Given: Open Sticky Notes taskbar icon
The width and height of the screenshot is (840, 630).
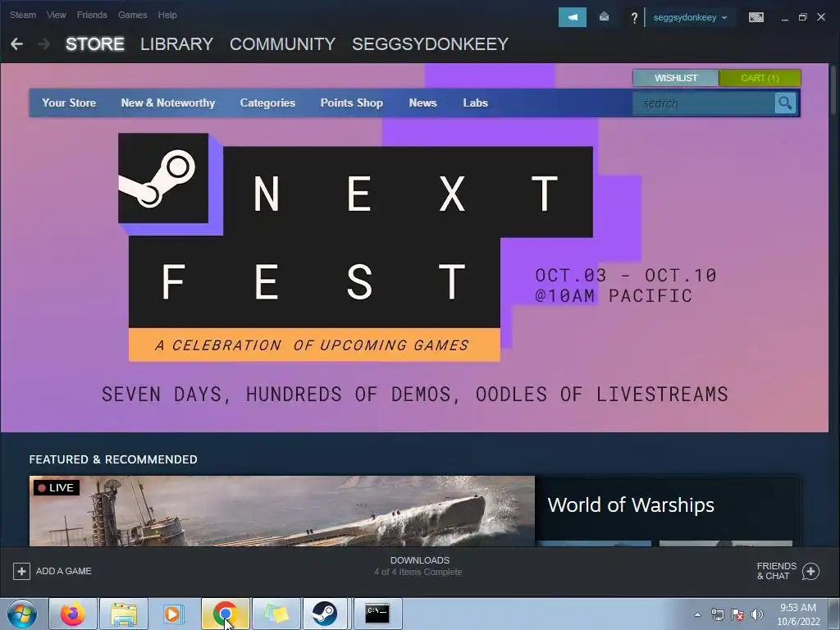Looking at the screenshot, I should tap(276, 614).
